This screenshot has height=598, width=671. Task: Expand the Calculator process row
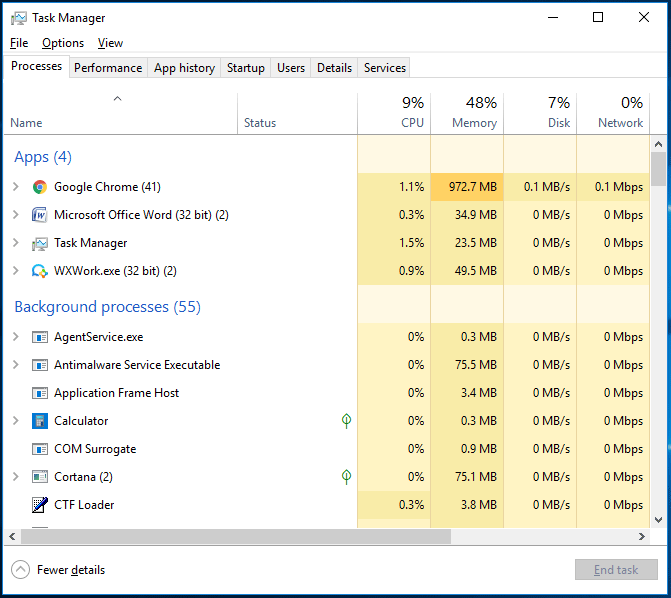point(16,421)
